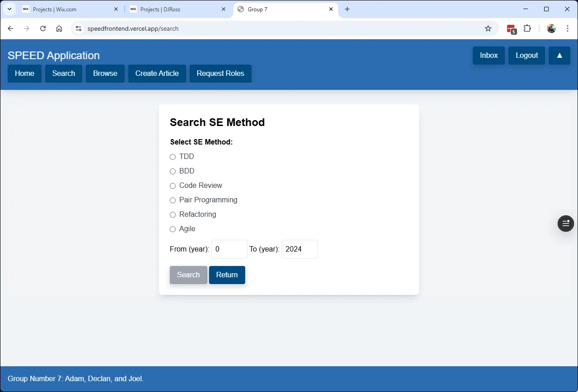
Task: Open the red extension icon with badge
Action: (x=511, y=29)
